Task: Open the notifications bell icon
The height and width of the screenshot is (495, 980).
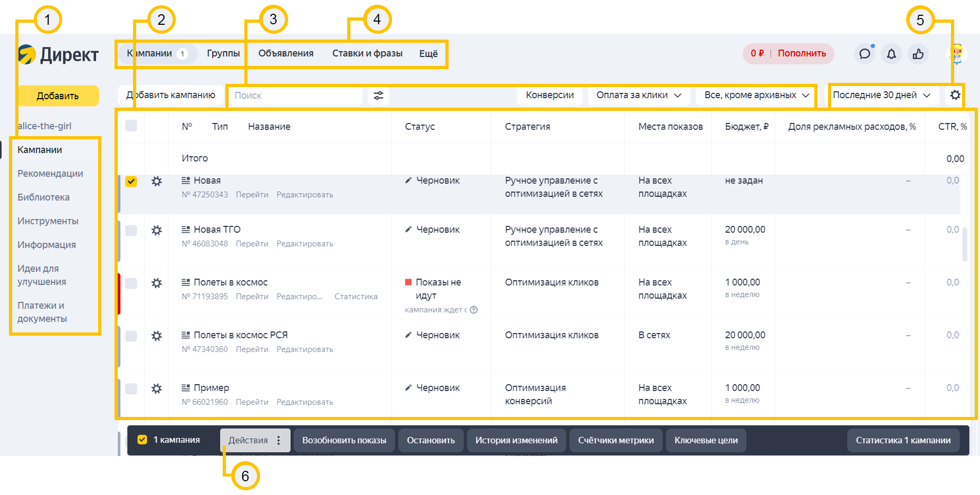Action: click(x=891, y=54)
